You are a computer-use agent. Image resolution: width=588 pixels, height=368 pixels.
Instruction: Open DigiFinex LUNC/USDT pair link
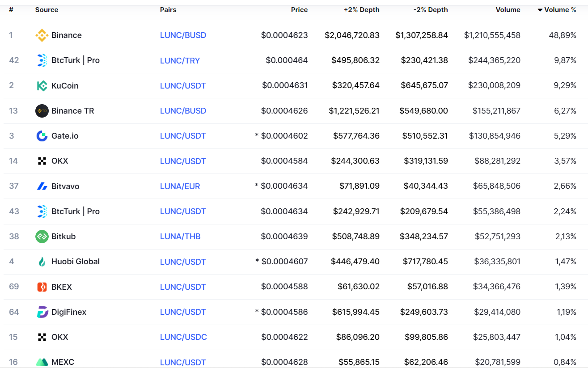point(183,312)
